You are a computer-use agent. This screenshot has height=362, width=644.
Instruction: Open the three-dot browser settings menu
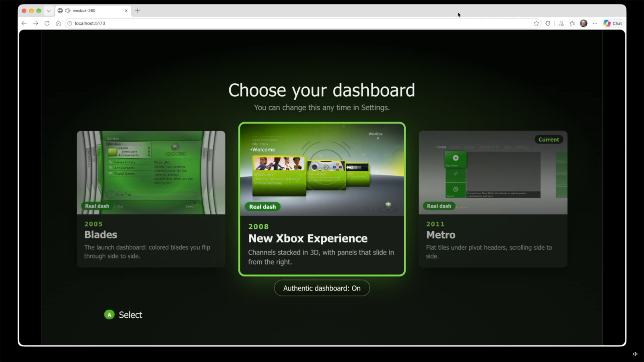click(595, 23)
